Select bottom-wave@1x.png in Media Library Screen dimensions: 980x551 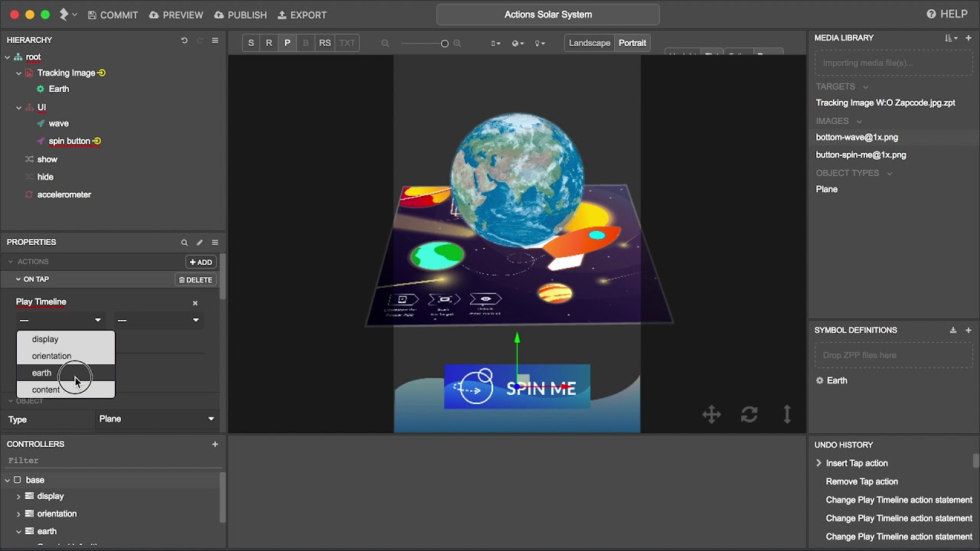pyautogui.click(x=857, y=137)
